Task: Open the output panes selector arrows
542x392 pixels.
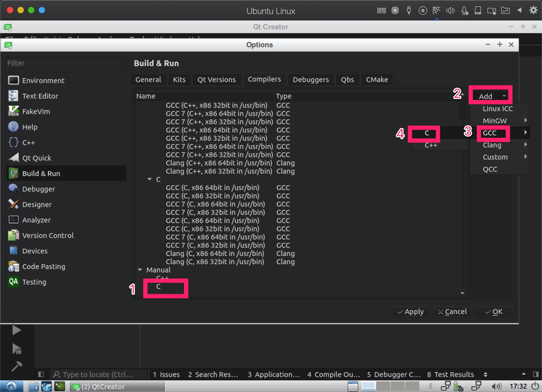Action: pyautogui.click(x=485, y=375)
